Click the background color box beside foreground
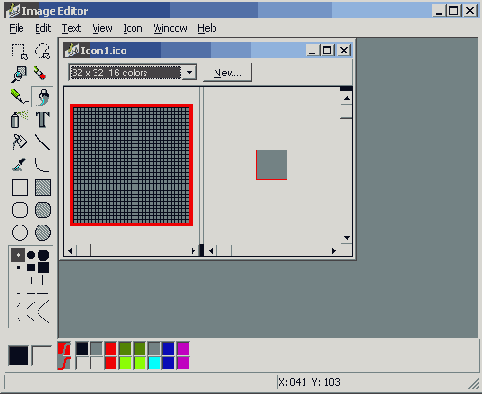This screenshot has height=394, width=482. pyautogui.click(x=41, y=355)
